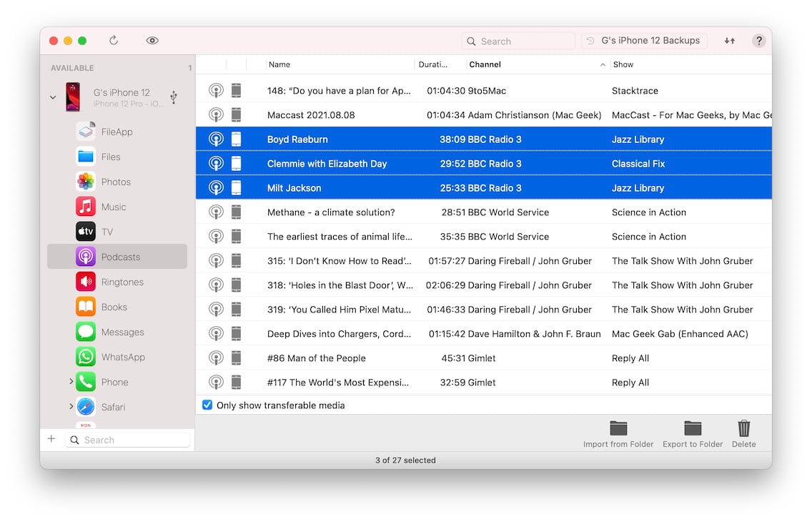
Task: Expand the Safari section chevron
Action: click(x=71, y=407)
